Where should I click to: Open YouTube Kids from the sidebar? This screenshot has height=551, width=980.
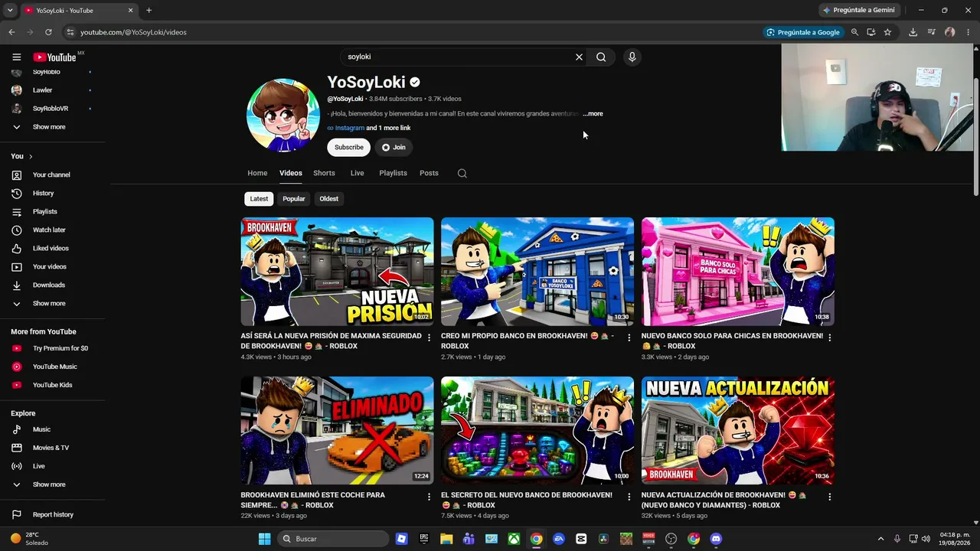coord(53,385)
